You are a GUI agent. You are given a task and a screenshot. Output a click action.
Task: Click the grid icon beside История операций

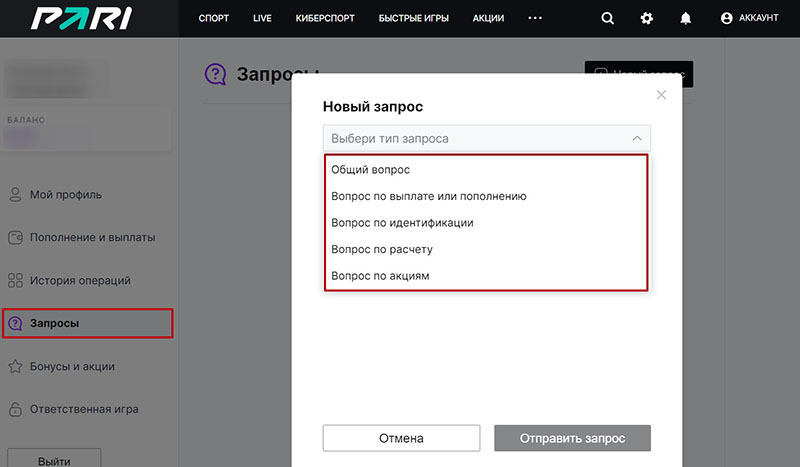point(15,280)
